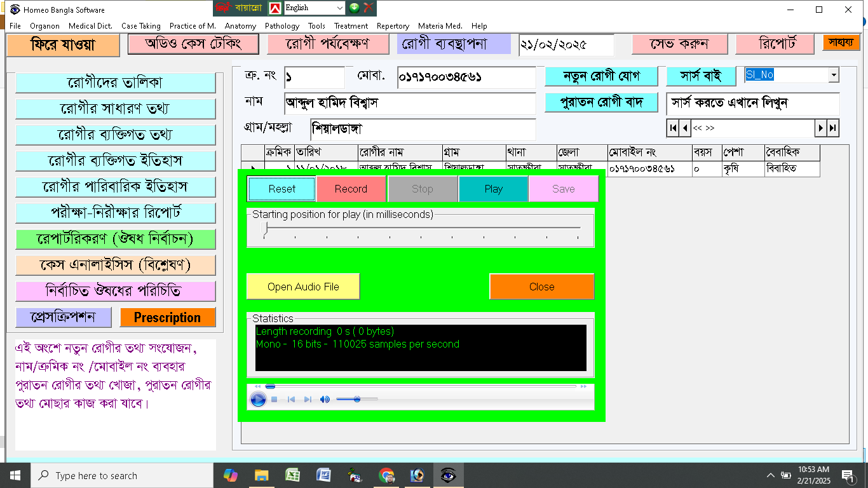Click the orange Close button
The height and width of the screenshot is (488, 868).
pyautogui.click(x=541, y=287)
